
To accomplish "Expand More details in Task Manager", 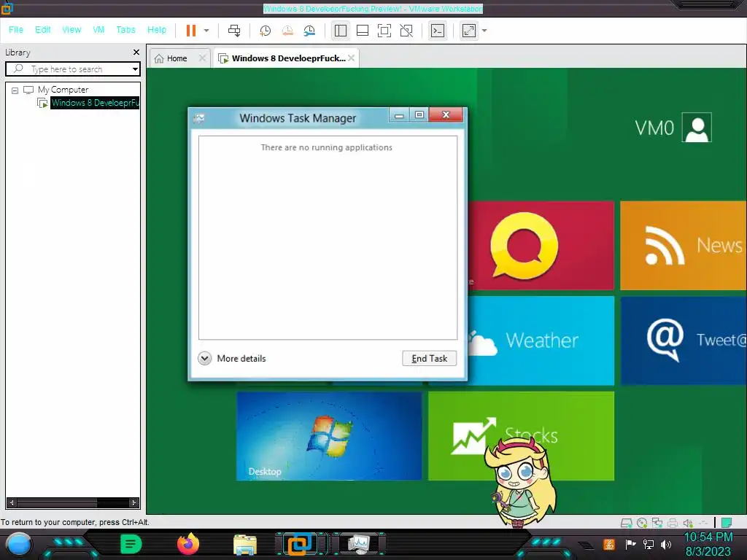I will 232,358.
